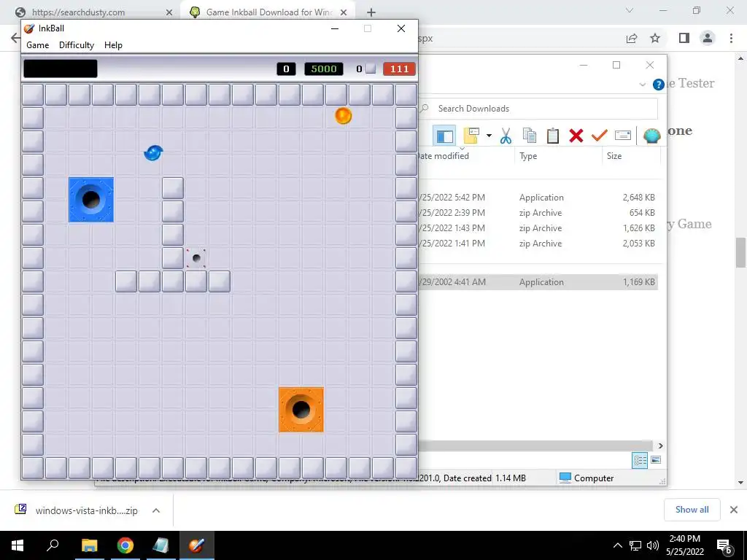Select the 1,169 KB Application row
This screenshot has width=747, height=560.
(x=538, y=282)
